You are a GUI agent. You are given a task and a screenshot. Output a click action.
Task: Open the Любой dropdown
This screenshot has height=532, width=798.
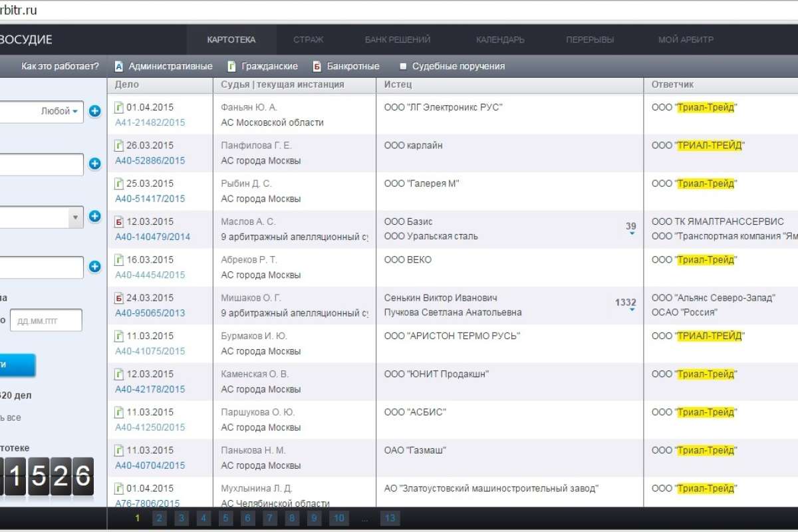click(x=60, y=111)
